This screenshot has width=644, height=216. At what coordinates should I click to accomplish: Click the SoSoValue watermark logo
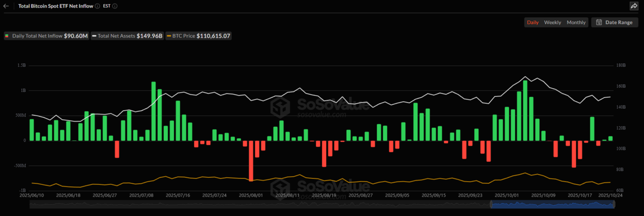point(281,106)
